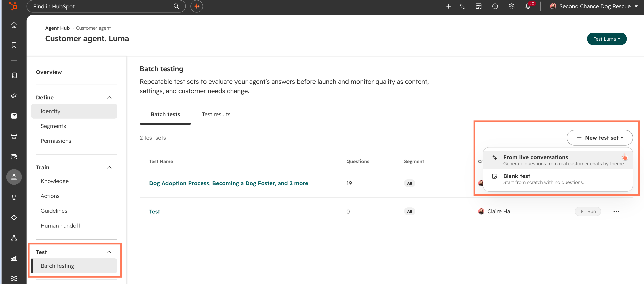
Task: Sort by Test Name column header
Action: (161, 161)
